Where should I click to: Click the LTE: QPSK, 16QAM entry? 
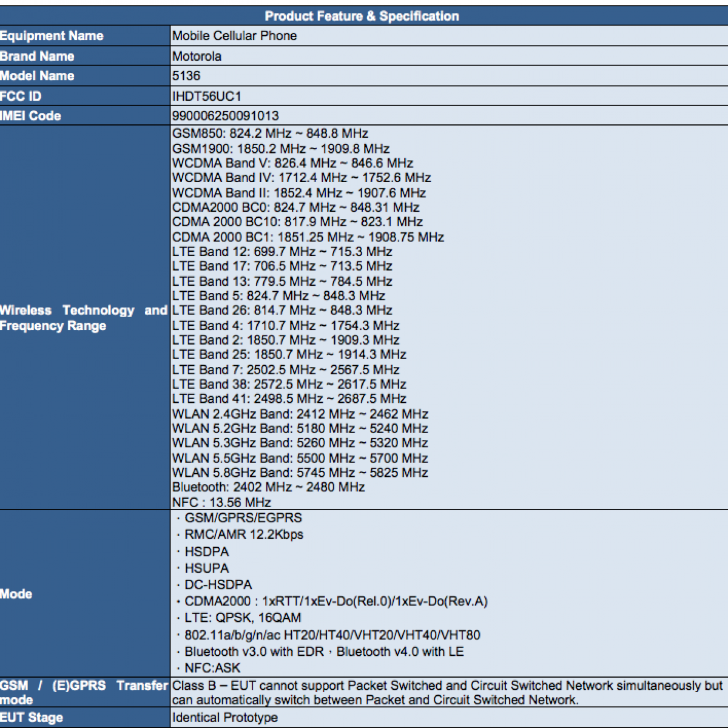pos(243,618)
